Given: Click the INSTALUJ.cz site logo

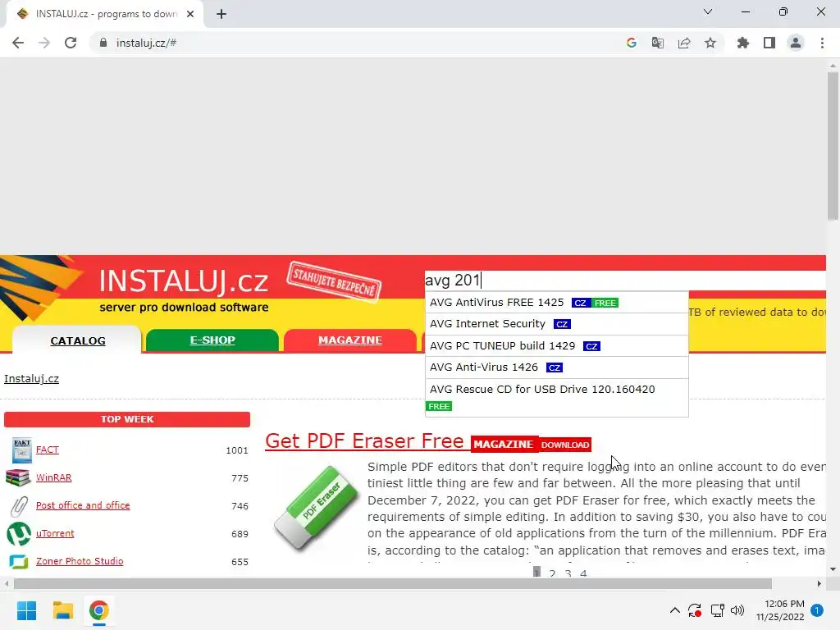Looking at the screenshot, I should [x=184, y=281].
